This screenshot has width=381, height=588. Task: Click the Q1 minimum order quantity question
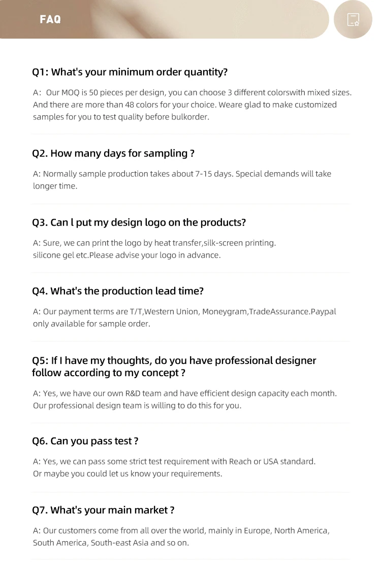pyautogui.click(x=130, y=72)
